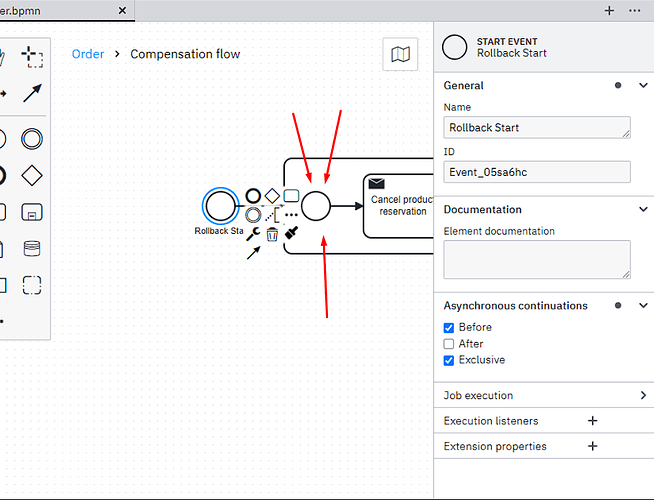Click the START EVENT header in properties panel
The image size is (654, 500).
(507, 42)
